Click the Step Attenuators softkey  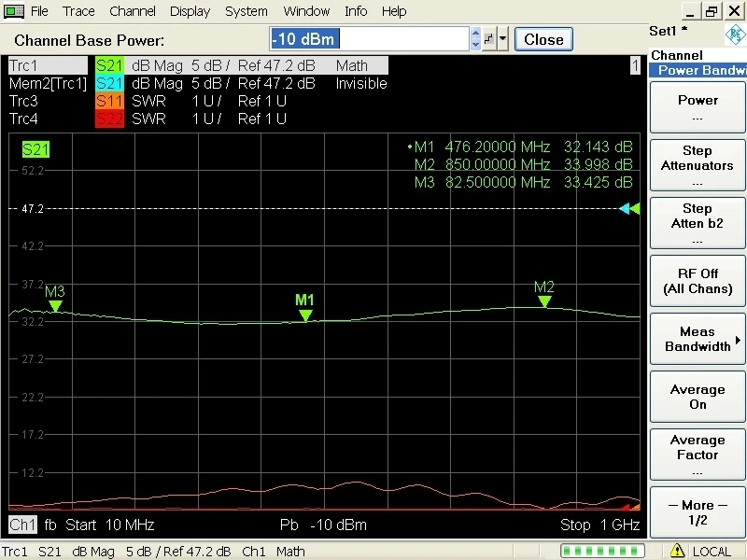click(697, 165)
